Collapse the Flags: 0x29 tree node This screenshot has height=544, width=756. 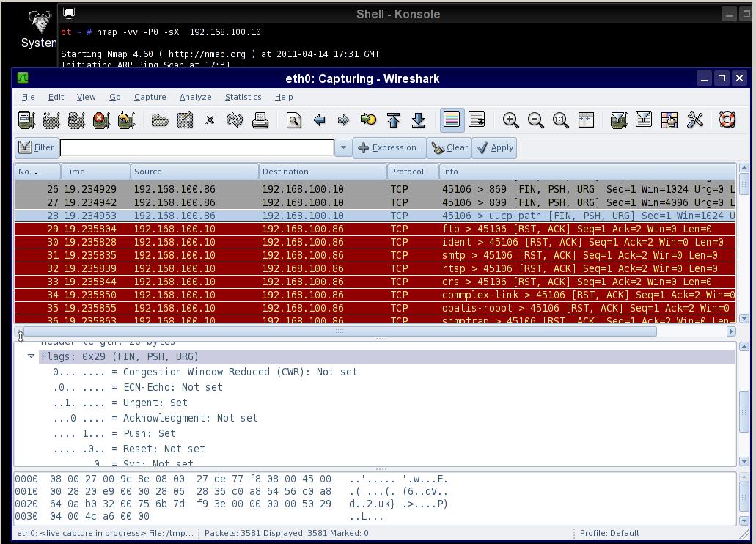32,356
